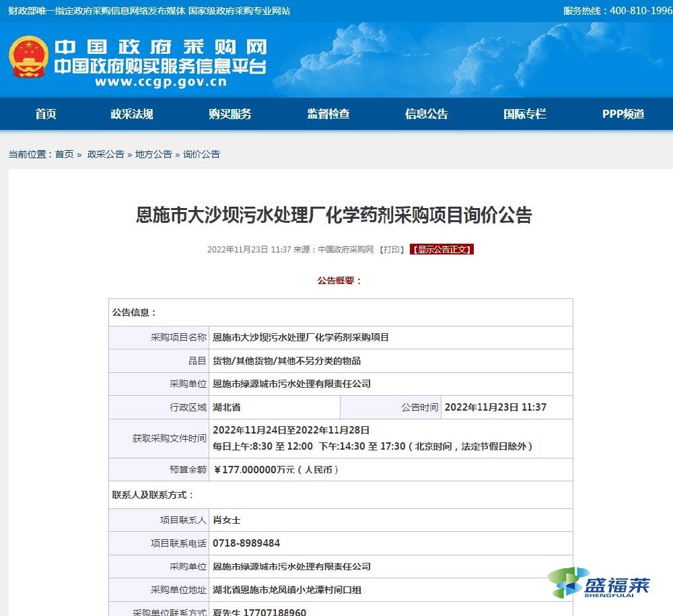Click 首页 in the breadcrumb trail
The height and width of the screenshot is (616, 673).
tap(63, 154)
